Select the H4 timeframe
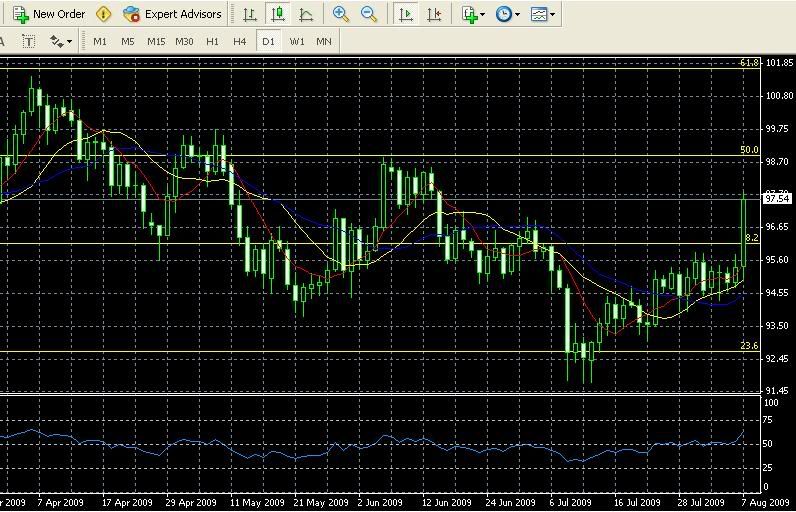This screenshot has height=512, width=796. [239, 41]
